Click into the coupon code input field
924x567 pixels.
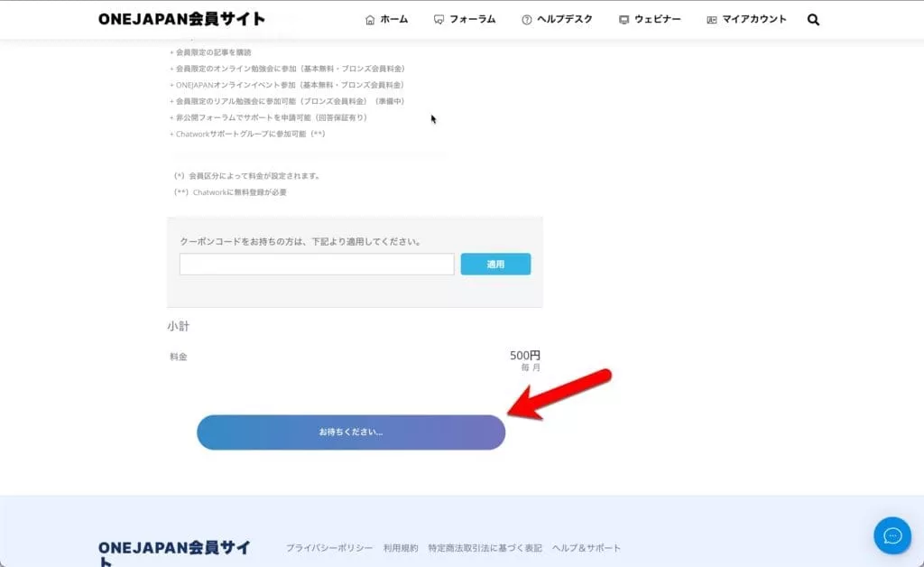click(x=317, y=265)
